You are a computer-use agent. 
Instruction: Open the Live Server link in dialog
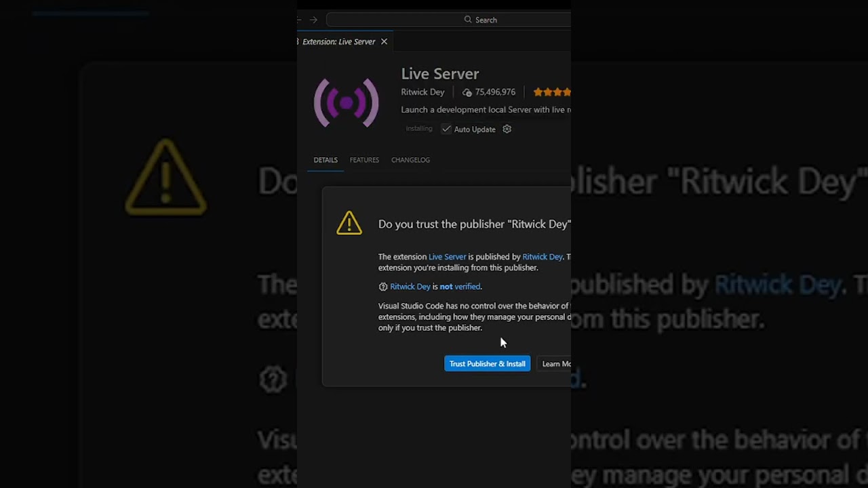click(448, 257)
